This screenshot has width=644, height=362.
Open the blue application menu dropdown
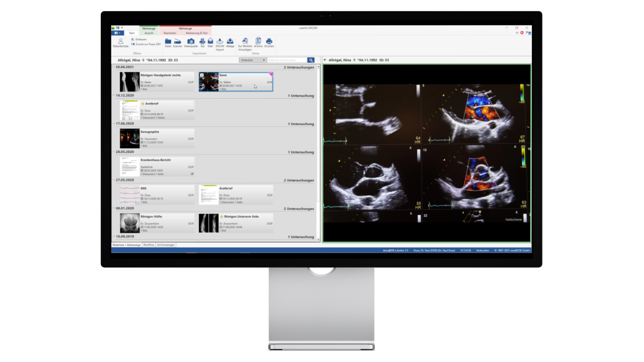(x=117, y=33)
